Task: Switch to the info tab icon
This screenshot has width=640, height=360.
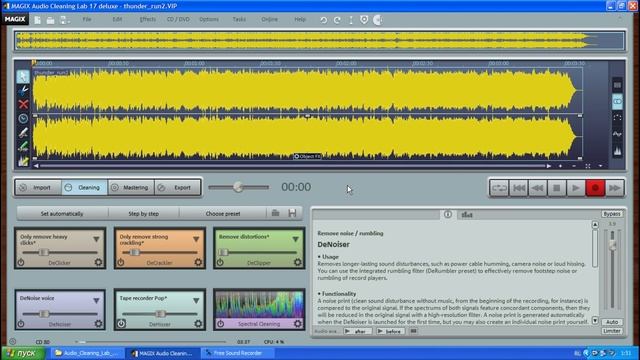Action: point(448,214)
